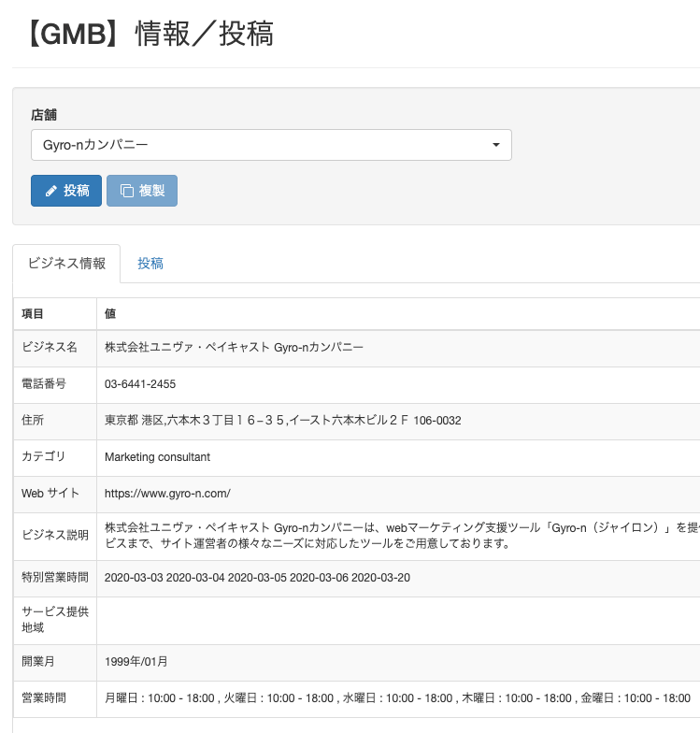This screenshot has width=700, height=733.
Task: Switch to the 投稿 tab
Action: point(150,264)
